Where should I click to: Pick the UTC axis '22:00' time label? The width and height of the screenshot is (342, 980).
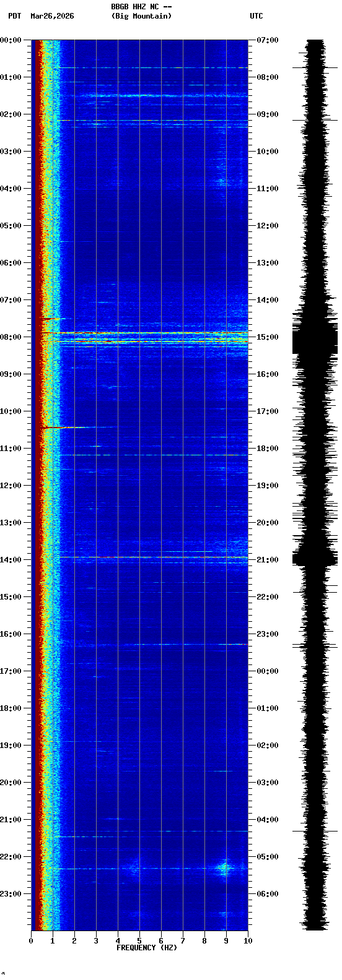(268, 597)
